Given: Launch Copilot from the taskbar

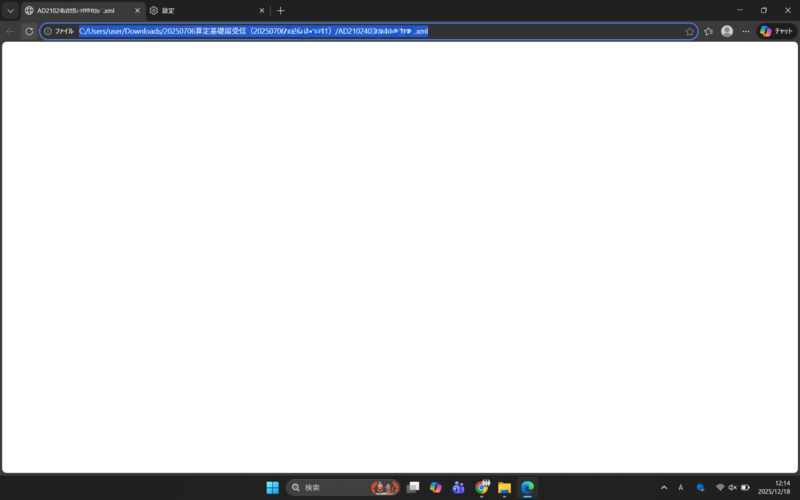Looking at the screenshot, I should (435, 487).
